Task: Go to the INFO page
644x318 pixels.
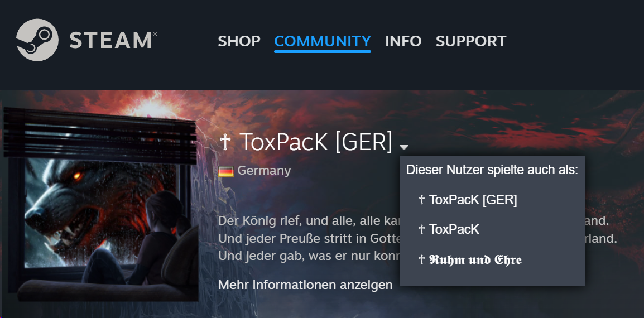Action: tap(403, 41)
